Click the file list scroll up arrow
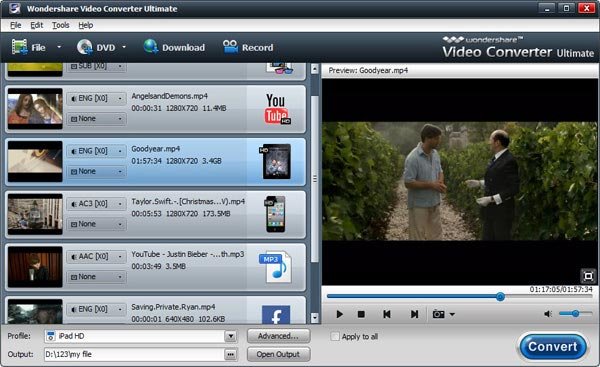 pyautogui.click(x=315, y=69)
